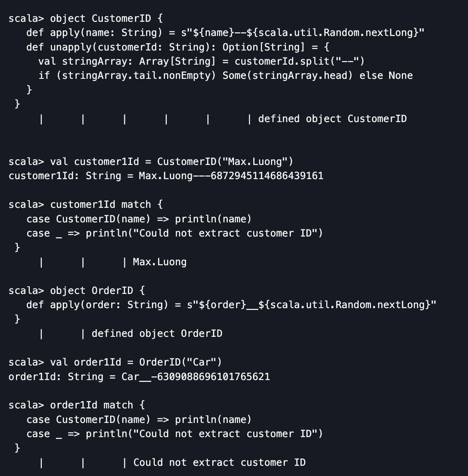Click the 'OrderID("Car")' call
468x476 pixels.
[180, 362]
